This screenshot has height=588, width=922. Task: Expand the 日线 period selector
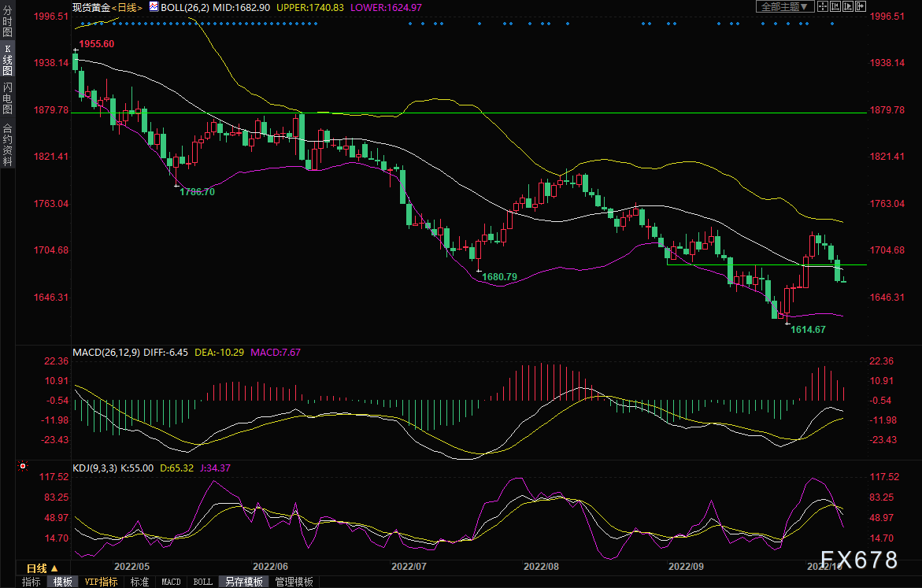pyautogui.click(x=42, y=568)
